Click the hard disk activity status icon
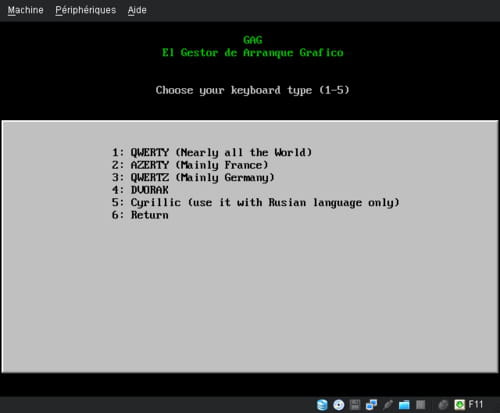This screenshot has width=500, height=413. (322, 405)
